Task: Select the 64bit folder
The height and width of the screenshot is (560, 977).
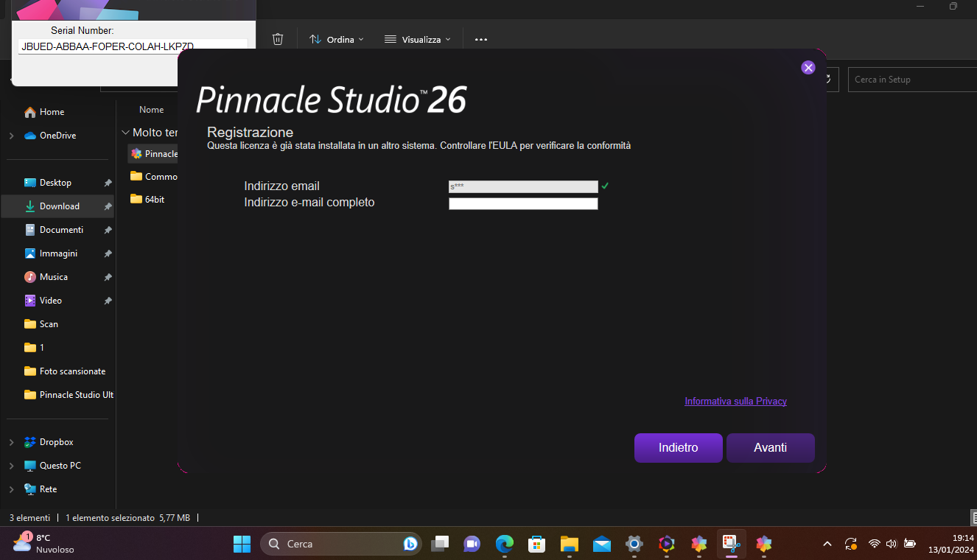Action: tap(147, 199)
